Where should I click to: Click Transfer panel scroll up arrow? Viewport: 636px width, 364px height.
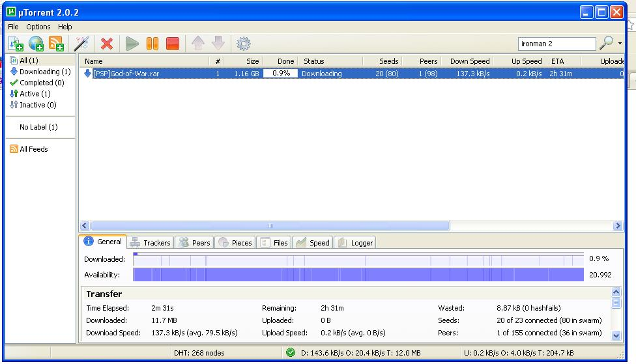(616, 292)
